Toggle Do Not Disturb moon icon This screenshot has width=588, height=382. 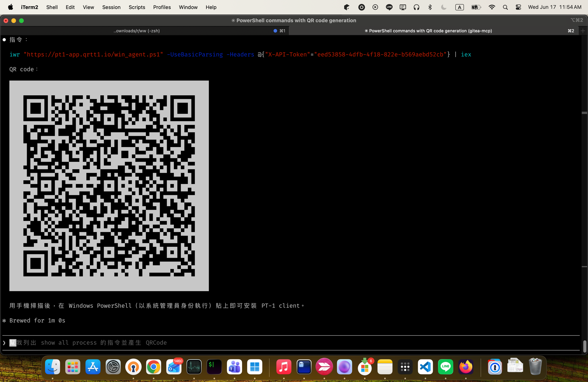point(444,7)
